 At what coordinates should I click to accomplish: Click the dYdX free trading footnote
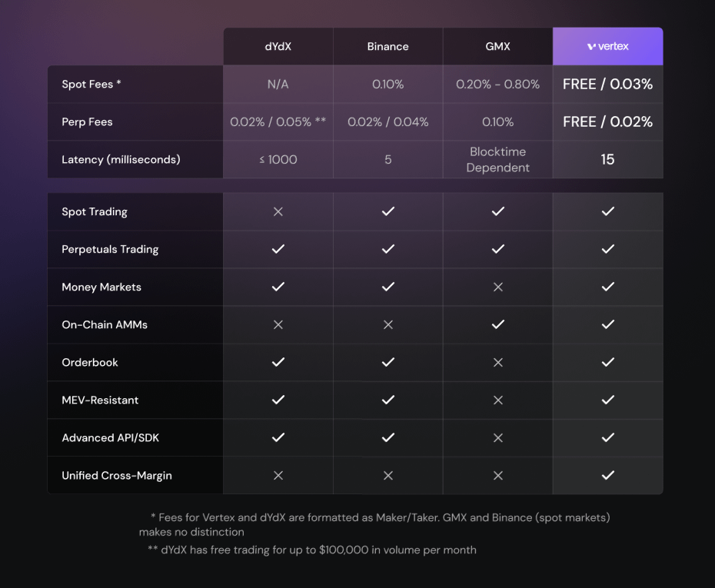coord(312,550)
